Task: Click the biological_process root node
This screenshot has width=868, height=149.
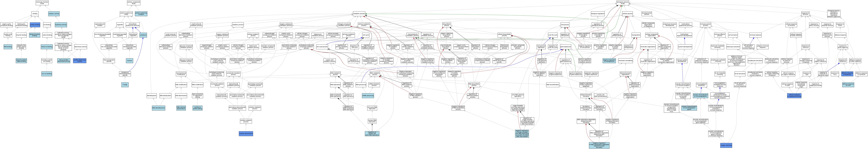Action: click(x=623, y=3)
